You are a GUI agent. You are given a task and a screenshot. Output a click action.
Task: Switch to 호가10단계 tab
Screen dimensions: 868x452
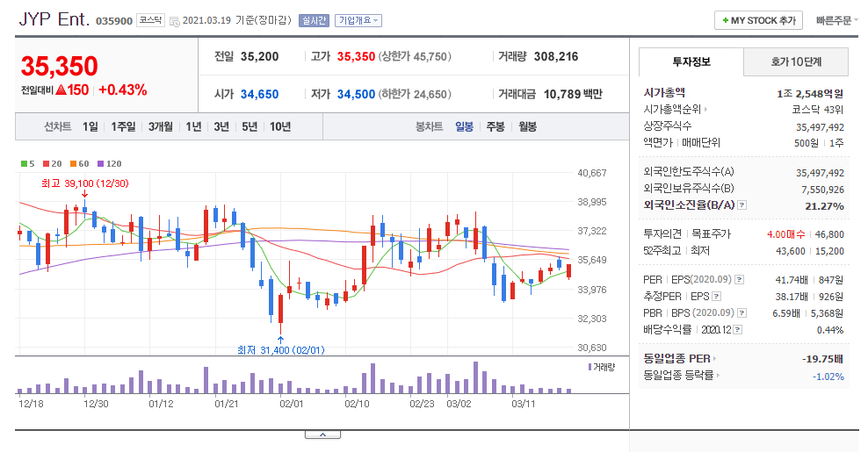tap(795, 61)
